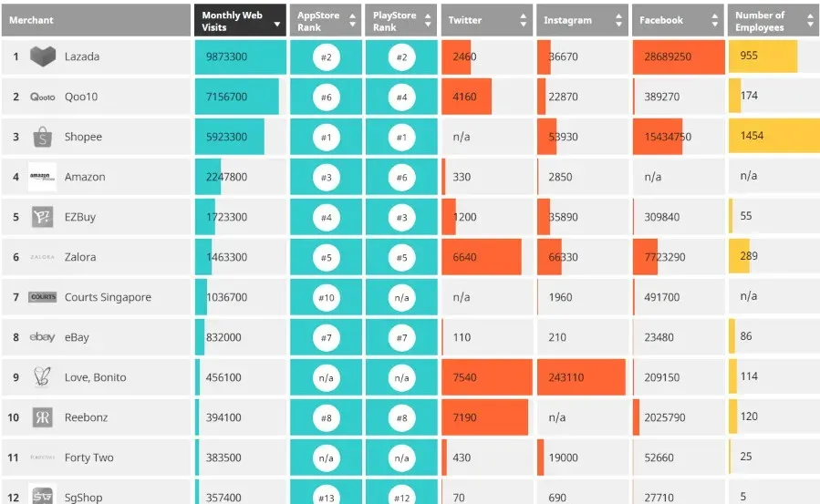Sort table by PlayStore Rank arrows
Image resolution: width=820 pixels, height=504 pixels.
coord(428,20)
